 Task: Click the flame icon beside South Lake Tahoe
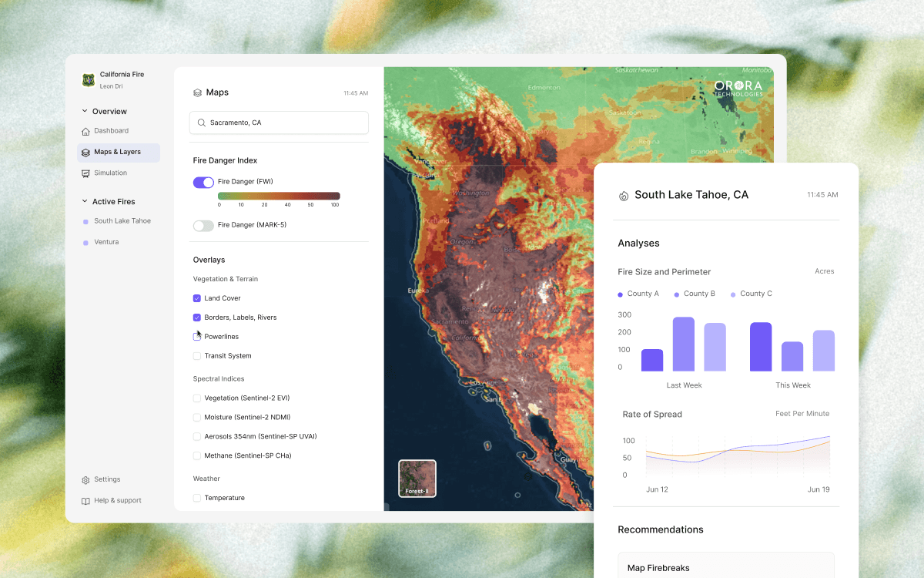623,196
